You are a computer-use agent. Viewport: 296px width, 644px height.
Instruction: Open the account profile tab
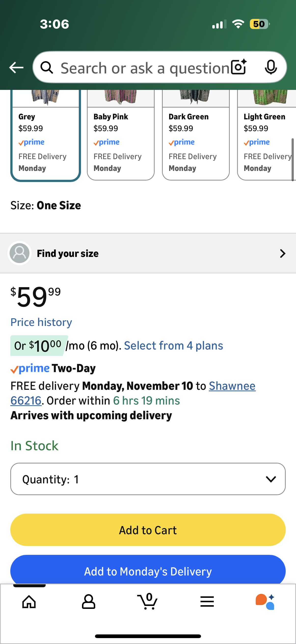click(x=88, y=602)
